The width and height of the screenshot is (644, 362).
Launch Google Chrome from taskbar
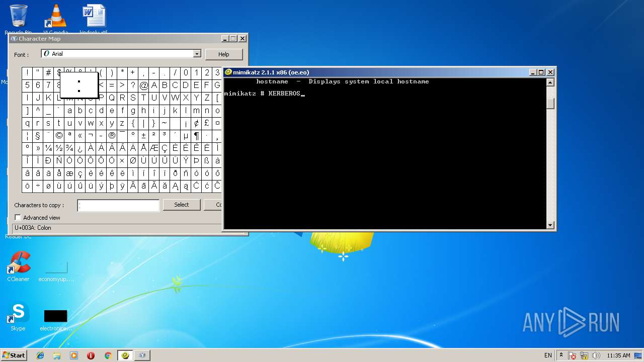tap(108, 355)
